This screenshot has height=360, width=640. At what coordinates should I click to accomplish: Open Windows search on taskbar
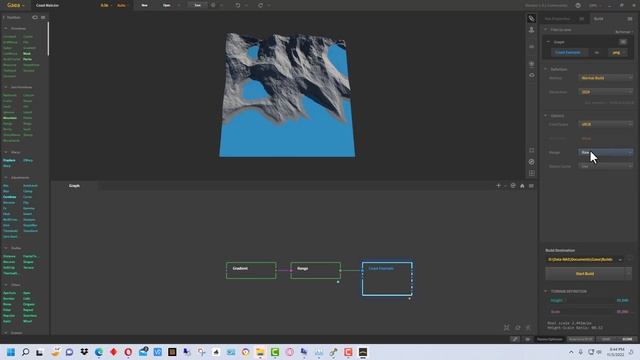25,352
